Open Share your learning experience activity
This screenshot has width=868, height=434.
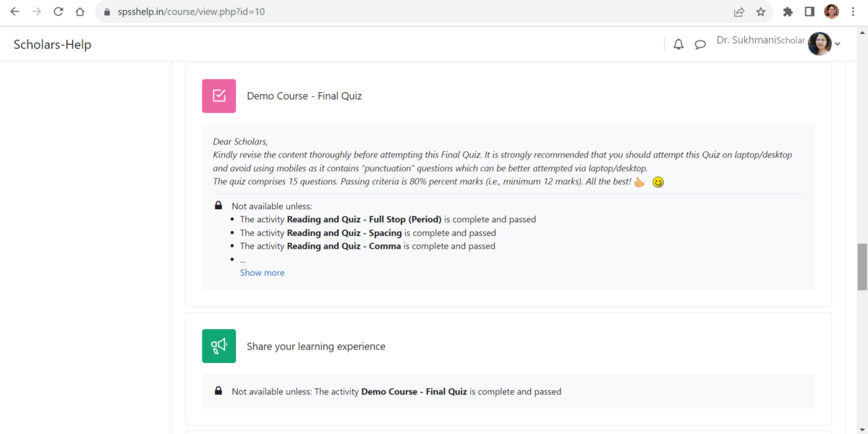pos(315,346)
